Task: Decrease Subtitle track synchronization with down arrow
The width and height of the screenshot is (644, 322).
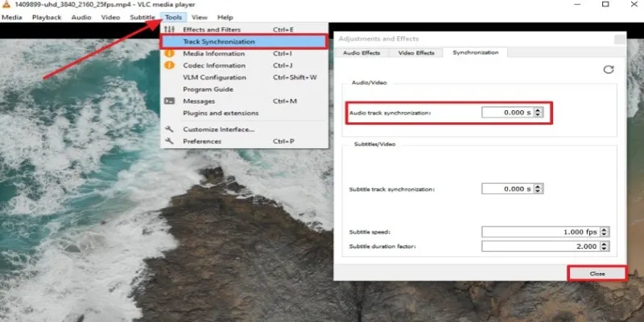Action: pos(539,192)
